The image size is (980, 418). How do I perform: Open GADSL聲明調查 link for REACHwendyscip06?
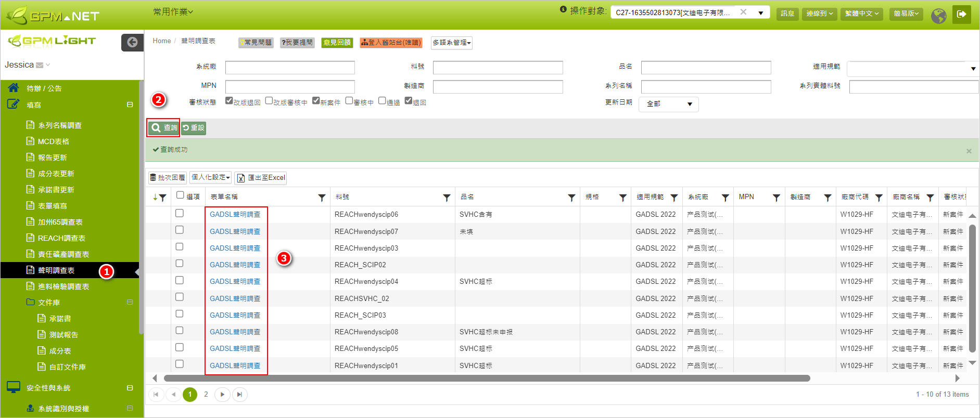(x=235, y=214)
